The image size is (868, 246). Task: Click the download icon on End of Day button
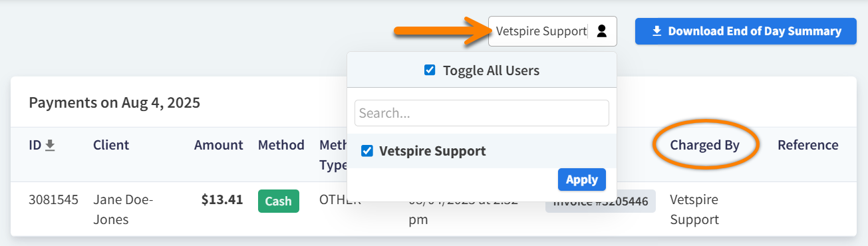coord(656,31)
